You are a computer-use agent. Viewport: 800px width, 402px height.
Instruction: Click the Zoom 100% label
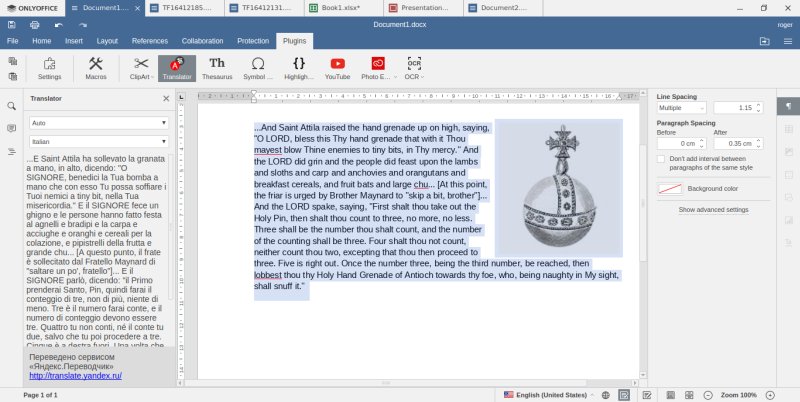point(738,395)
